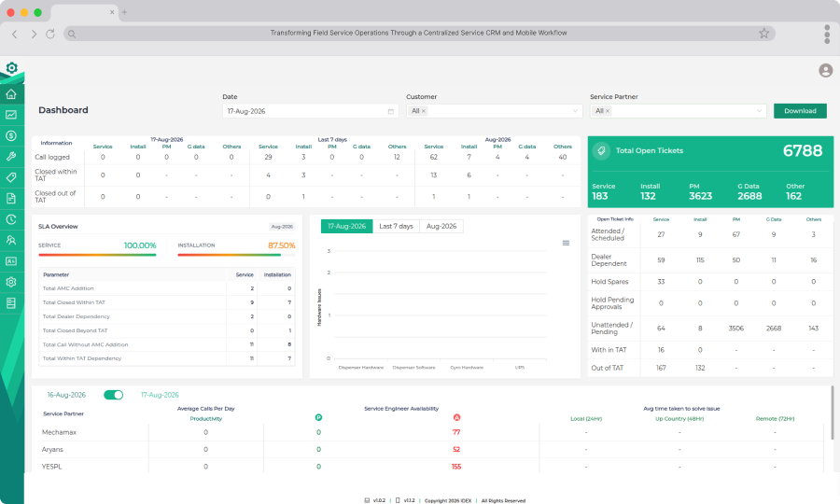Click the vertical scrollbar beside partner table
Image resolution: width=840 pixels, height=504 pixels.
[832, 413]
